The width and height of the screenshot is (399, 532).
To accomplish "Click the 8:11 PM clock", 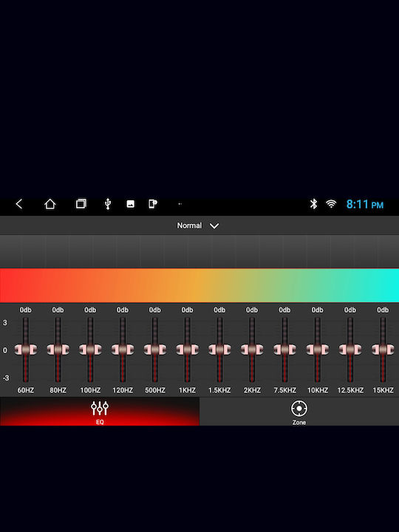I will [x=365, y=204].
